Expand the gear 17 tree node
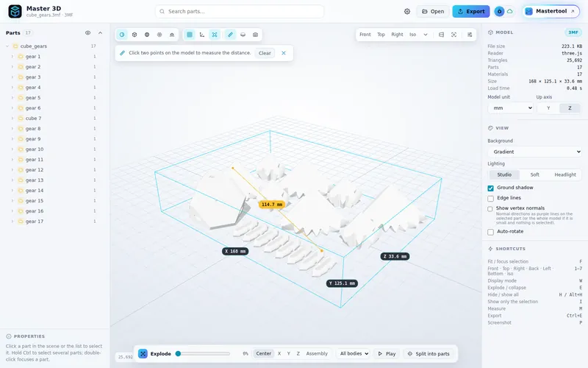This screenshot has width=588, height=368. tap(12, 222)
